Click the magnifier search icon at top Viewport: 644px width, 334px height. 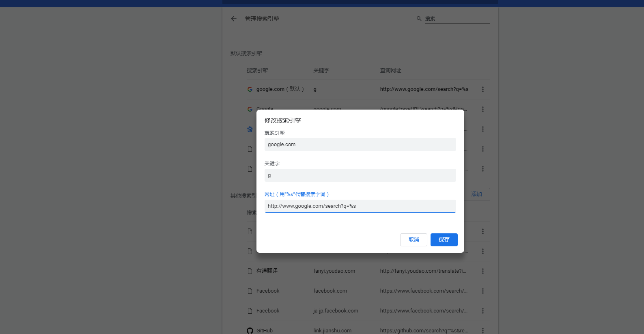point(419,19)
